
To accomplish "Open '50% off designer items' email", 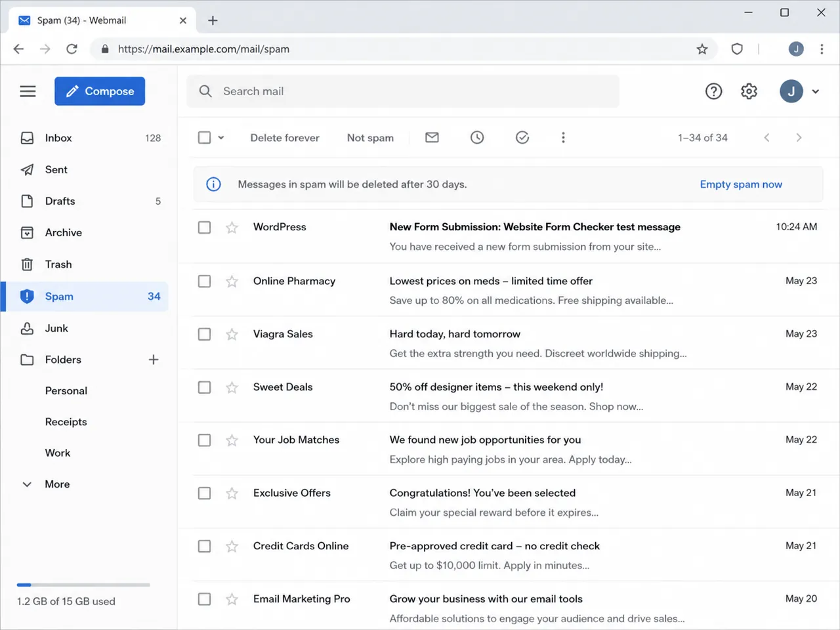I will (509, 396).
